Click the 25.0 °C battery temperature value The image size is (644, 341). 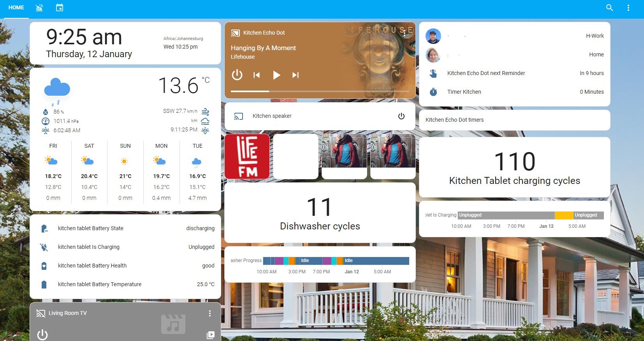click(x=206, y=284)
